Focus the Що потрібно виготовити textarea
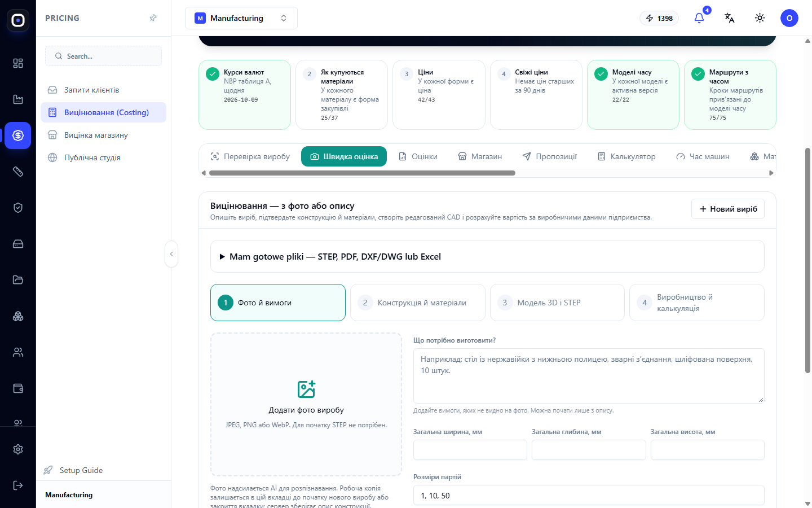Image resolution: width=812 pixels, height=508 pixels. pyautogui.click(x=589, y=376)
